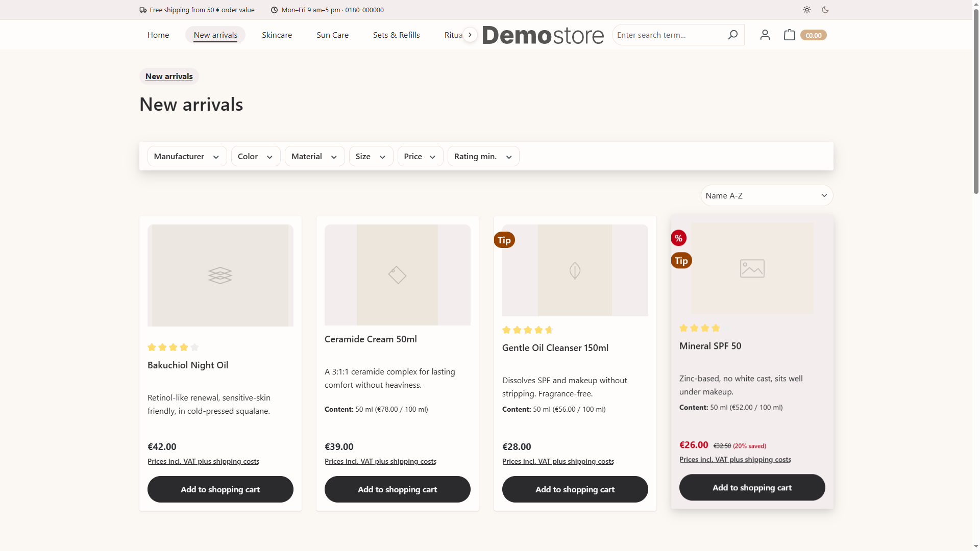Add Gentle Oil Cleanser 150ml to shopping cart
The width and height of the screenshot is (980, 551).
tap(575, 489)
